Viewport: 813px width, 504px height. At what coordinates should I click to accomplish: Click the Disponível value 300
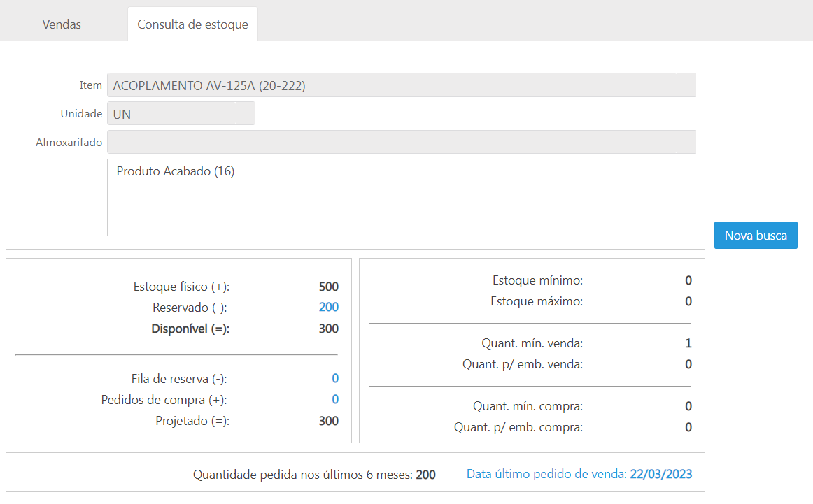click(328, 329)
